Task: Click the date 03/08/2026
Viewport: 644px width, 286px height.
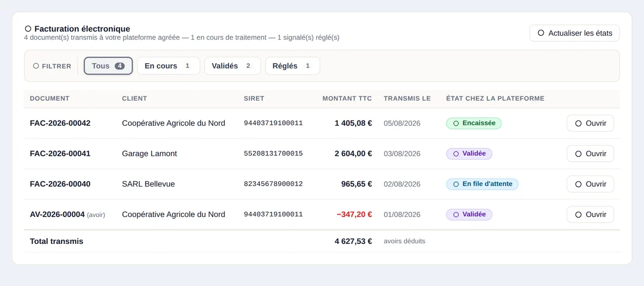Action: [402, 153]
